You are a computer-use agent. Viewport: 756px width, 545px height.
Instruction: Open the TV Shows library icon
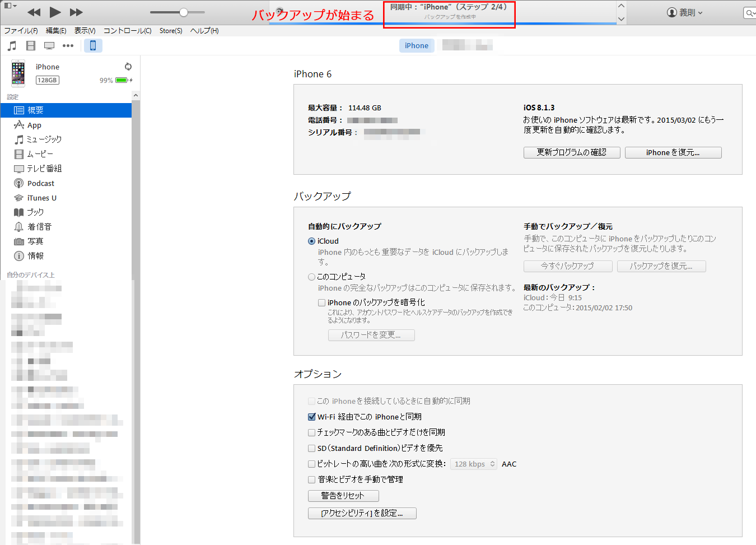point(49,45)
